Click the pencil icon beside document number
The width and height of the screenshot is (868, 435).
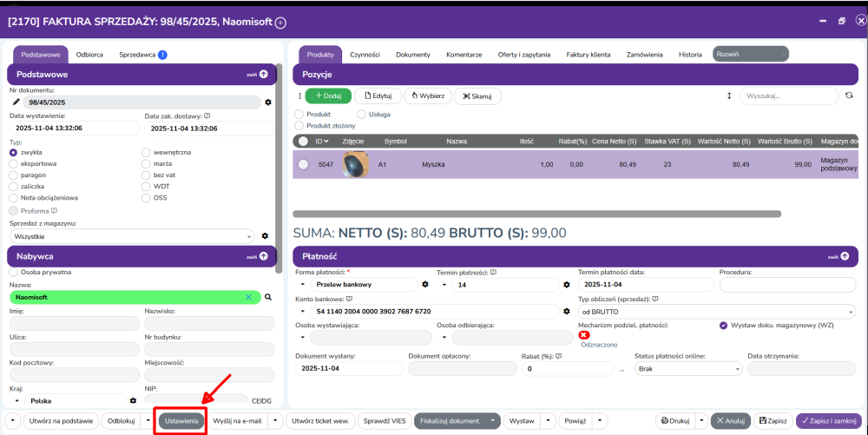pyautogui.click(x=16, y=102)
